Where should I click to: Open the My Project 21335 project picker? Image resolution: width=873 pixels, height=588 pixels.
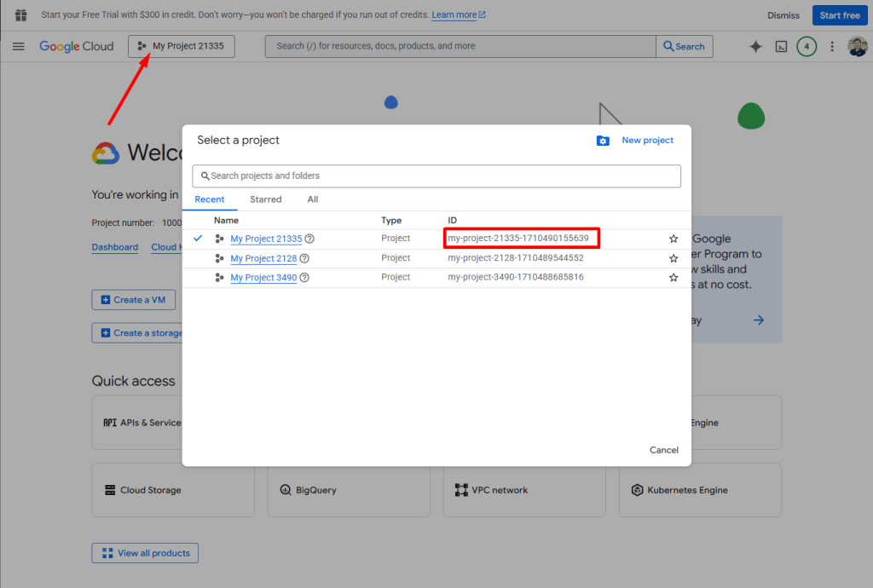point(182,46)
